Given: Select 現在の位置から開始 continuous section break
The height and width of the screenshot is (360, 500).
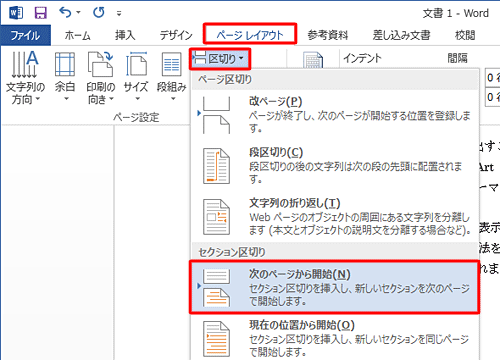Looking at the screenshot, I should coord(335,338).
